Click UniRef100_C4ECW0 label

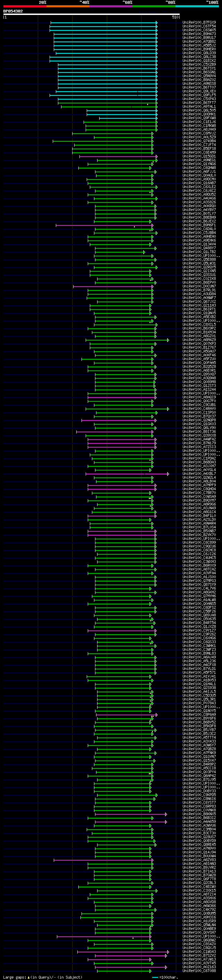click(x=199, y=886)
